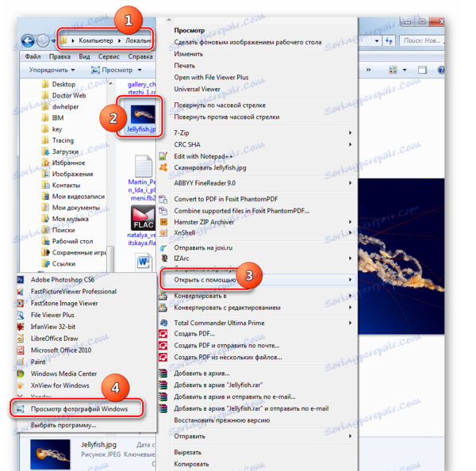Select Рабочий стол folder in tree

(72, 241)
